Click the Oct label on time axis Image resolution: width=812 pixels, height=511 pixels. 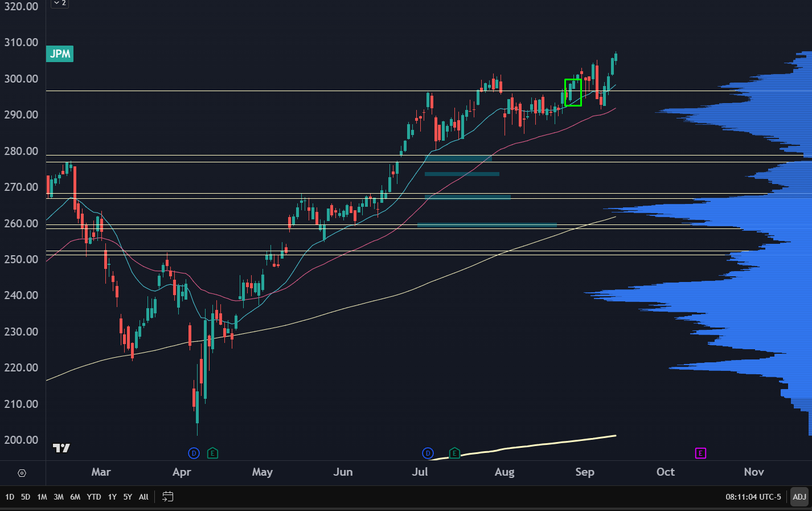666,472
